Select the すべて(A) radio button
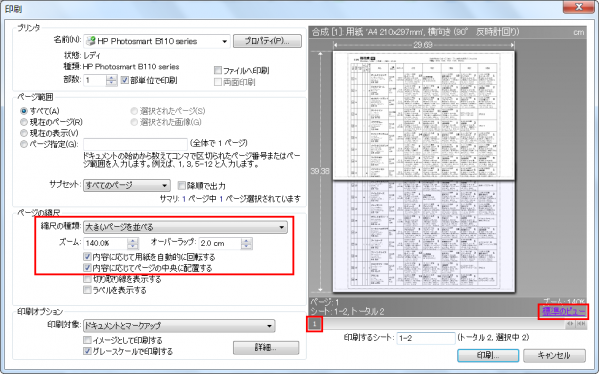Viewport: 599px width, 374px height. (x=24, y=111)
